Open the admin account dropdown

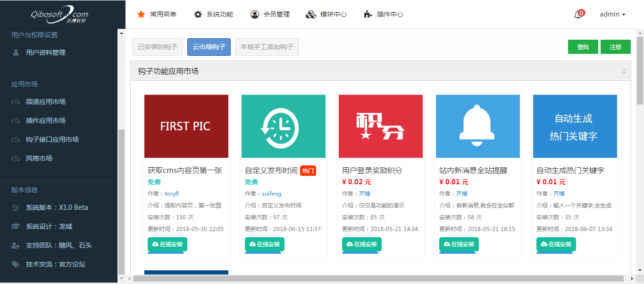612,14
